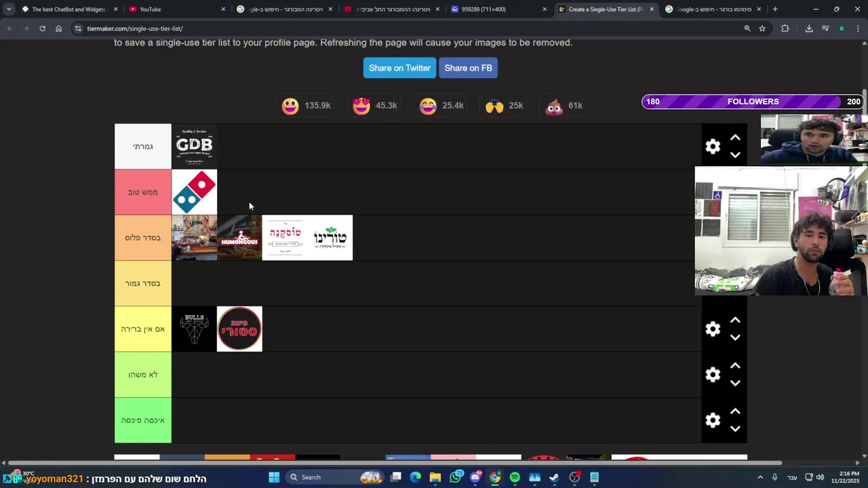The width and height of the screenshot is (868, 488).
Task: React with the clapping hands emoji
Action: pyautogui.click(x=494, y=106)
